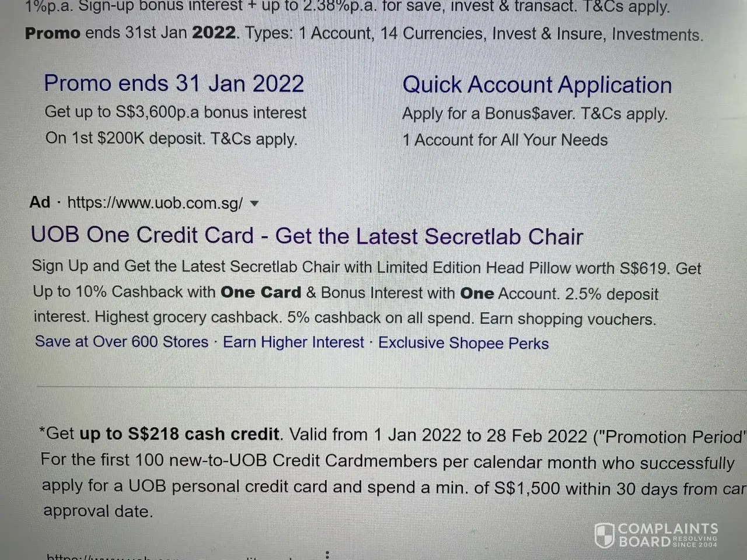Click the Complaints Board watermark text

coord(667,535)
